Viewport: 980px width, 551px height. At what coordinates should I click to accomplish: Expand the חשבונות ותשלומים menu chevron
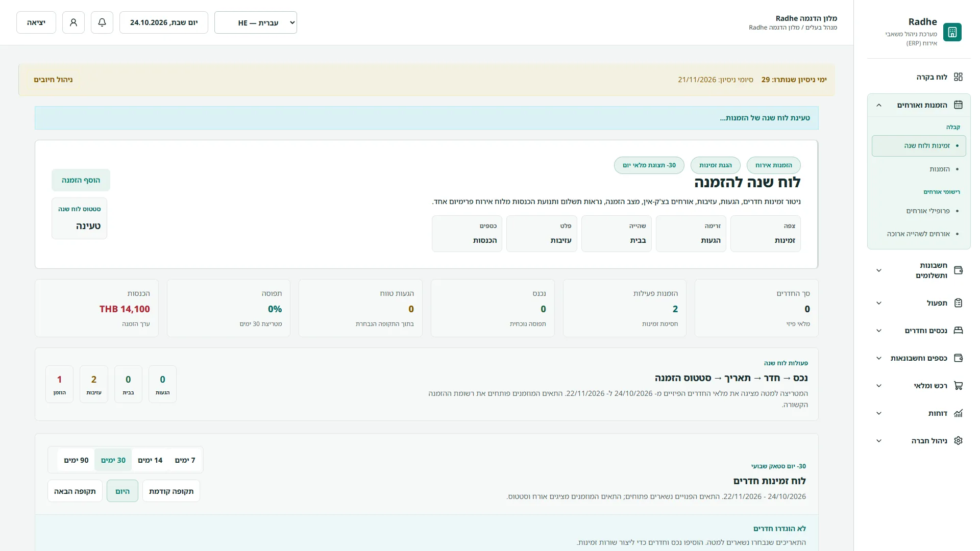pos(879,270)
